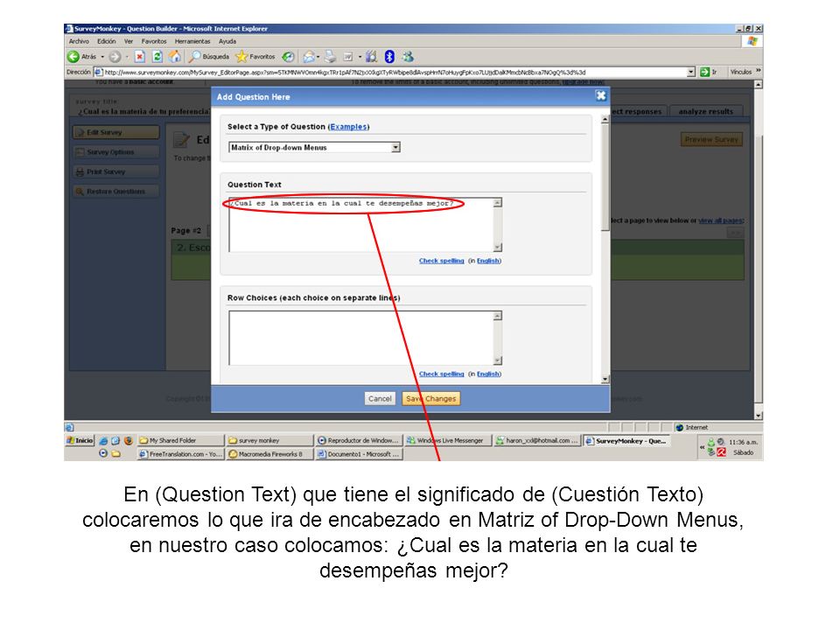The width and height of the screenshot is (840, 630).
Task: Click the forward navigation arrow
Action: 115,56
